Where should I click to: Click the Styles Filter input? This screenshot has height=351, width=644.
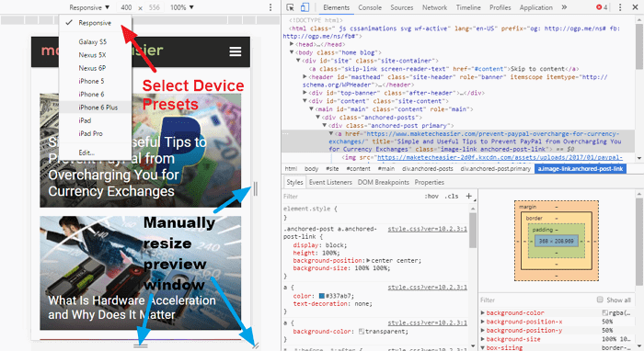[351, 197]
